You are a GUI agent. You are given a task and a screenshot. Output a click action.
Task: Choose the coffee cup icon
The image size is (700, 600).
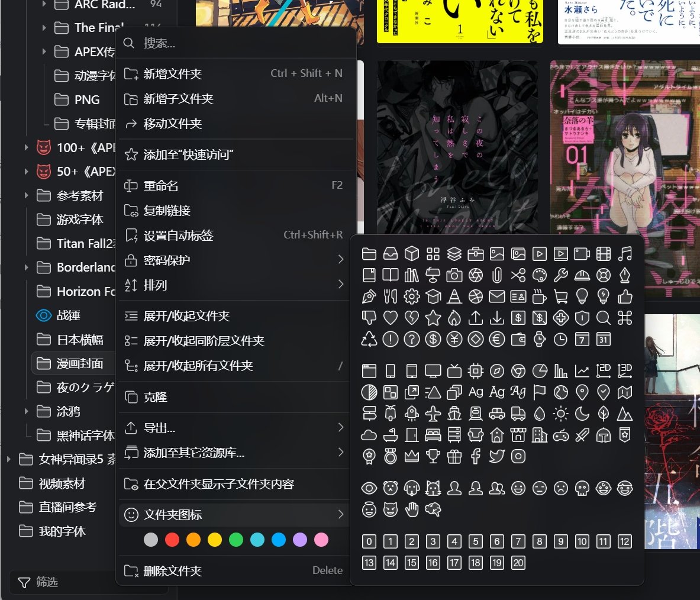click(539, 296)
